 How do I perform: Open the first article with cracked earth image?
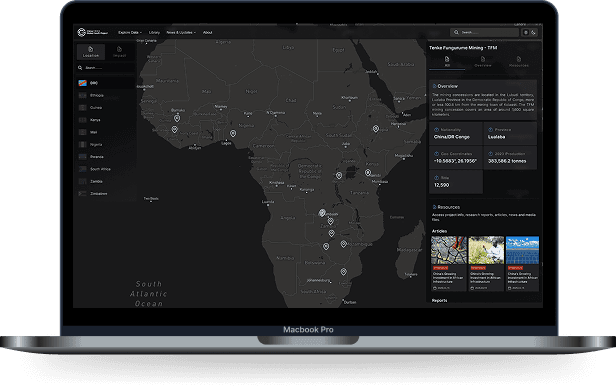point(449,263)
